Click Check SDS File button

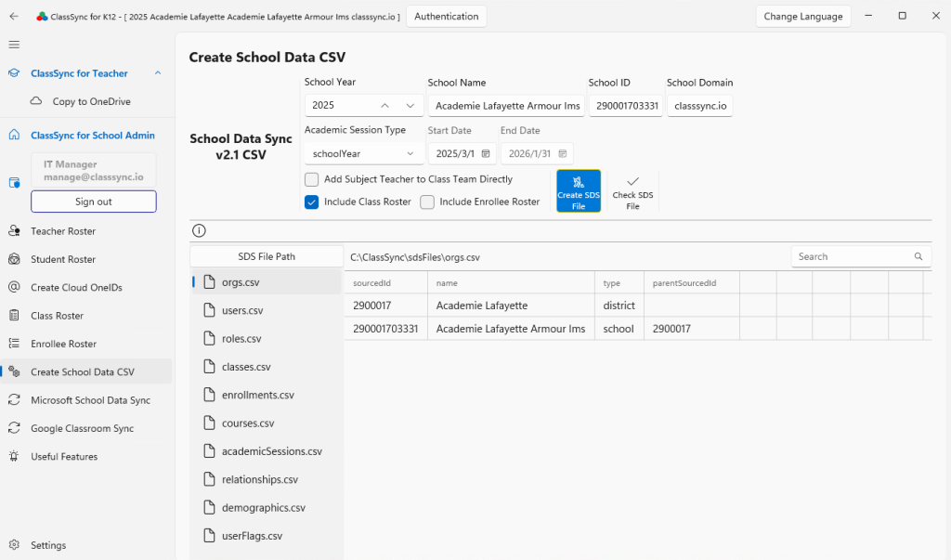click(632, 191)
